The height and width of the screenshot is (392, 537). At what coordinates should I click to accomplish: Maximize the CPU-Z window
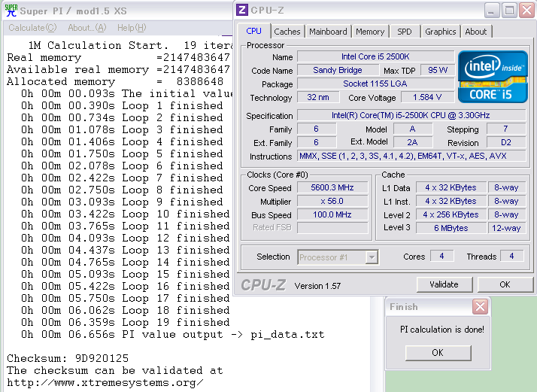[x=509, y=11]
